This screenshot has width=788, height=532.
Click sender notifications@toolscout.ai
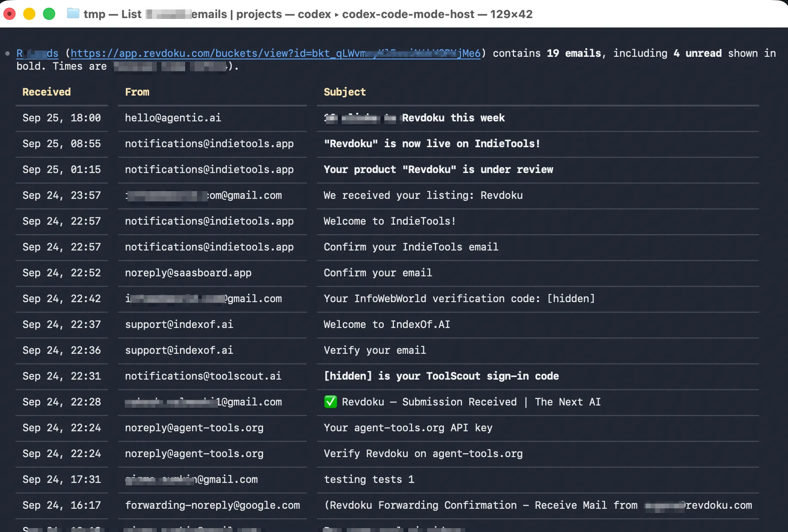[x=203, y=376]
